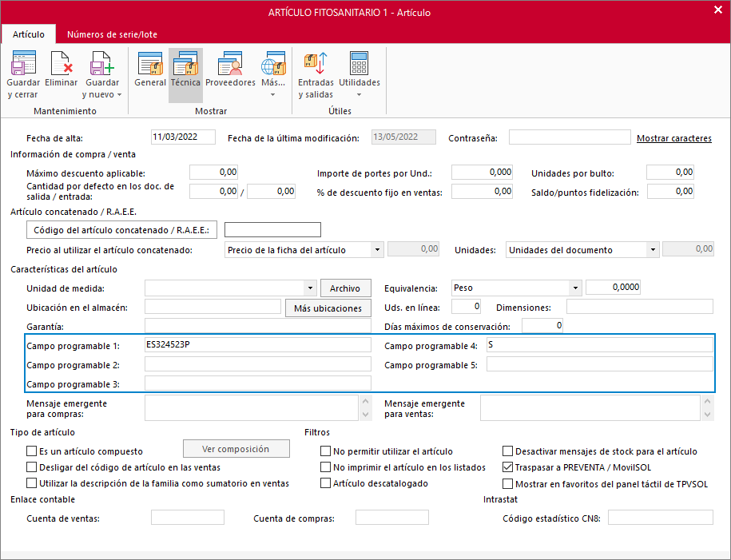Check No imprimir el artículo en listados

point(325,467)
